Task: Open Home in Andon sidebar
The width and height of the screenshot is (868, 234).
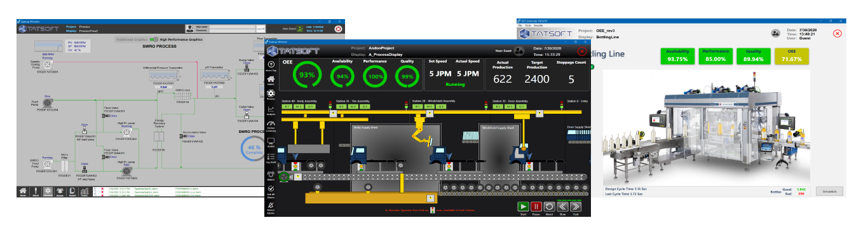Action: (271, 78)
